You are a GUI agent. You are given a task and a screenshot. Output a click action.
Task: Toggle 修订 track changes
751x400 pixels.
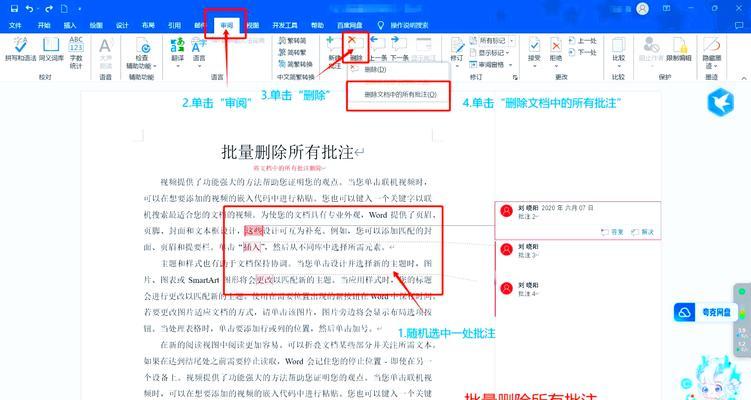click(x=457, y=51)
